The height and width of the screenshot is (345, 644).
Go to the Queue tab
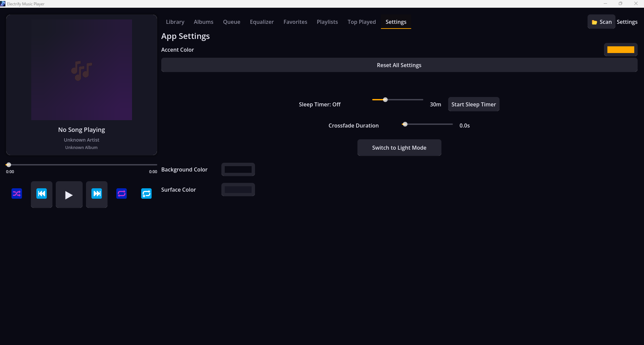232,22
